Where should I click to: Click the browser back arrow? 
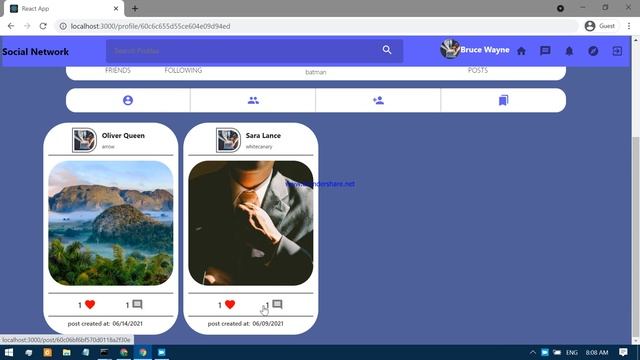tap(11, 26)
